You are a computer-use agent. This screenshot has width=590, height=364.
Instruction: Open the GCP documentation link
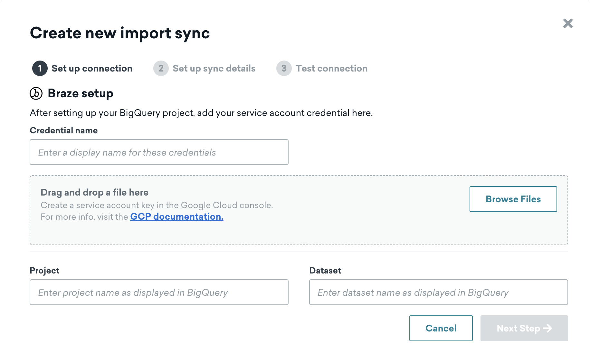[176, 216]
